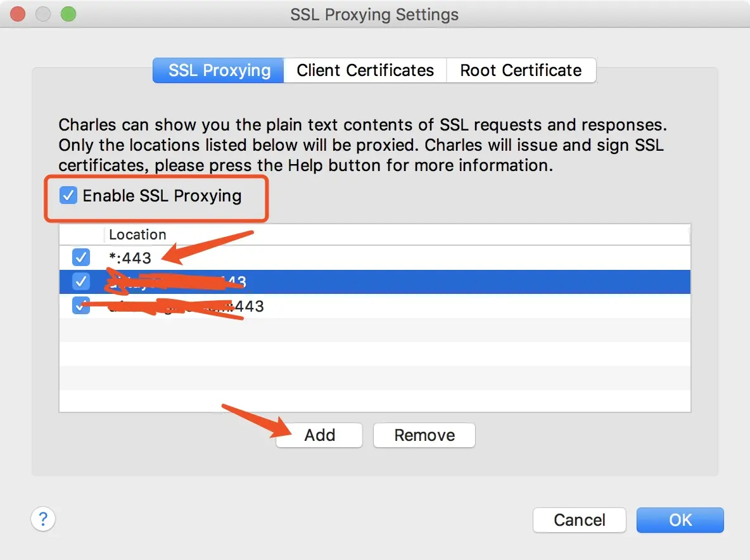This screenshot has height=560, width=750.
Task: Open the Client Certificates tab
Action: [x=365, y=70]
